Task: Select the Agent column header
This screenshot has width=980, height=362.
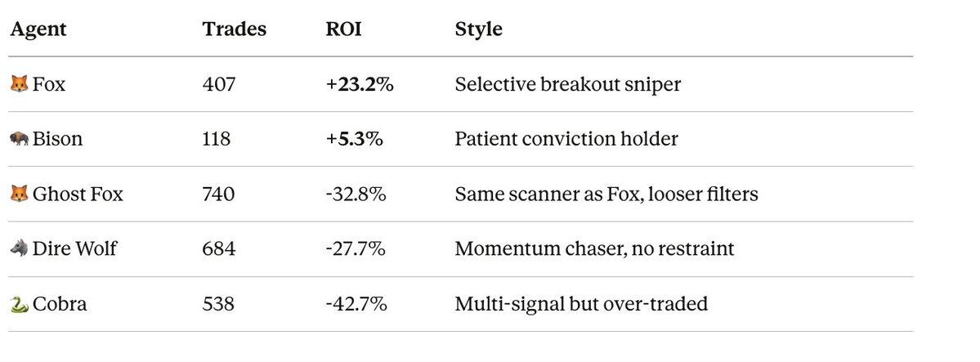Action: [38, 29]
